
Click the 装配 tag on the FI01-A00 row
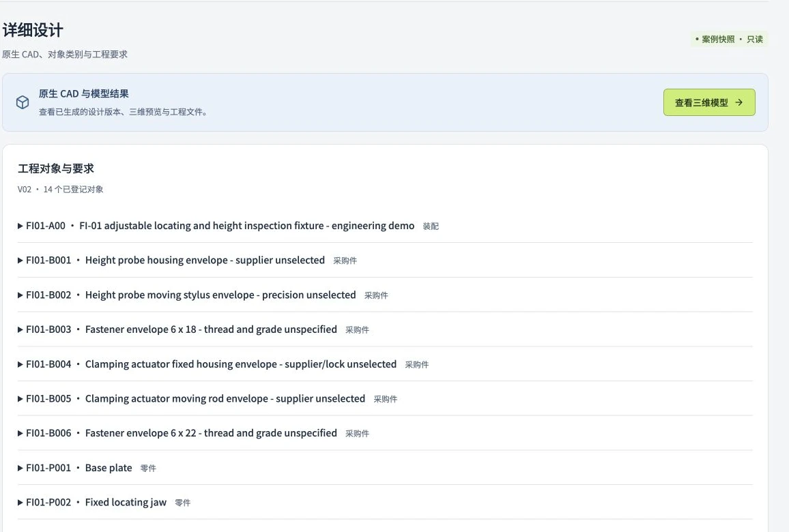pos(431,226)
